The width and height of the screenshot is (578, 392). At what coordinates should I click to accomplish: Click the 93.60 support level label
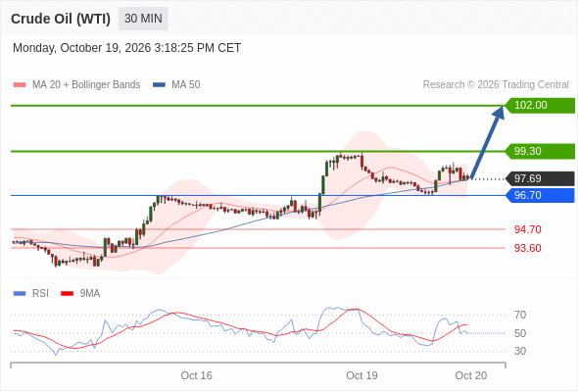pos(528,248)
